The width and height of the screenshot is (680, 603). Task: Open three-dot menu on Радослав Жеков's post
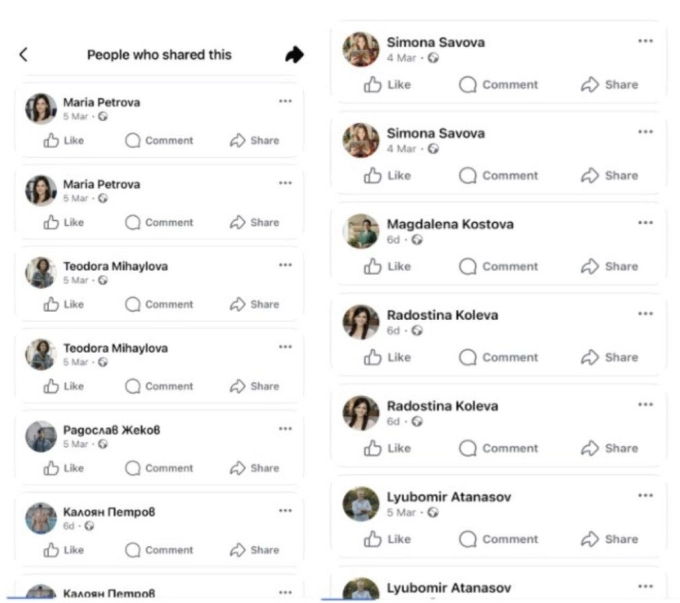pyautogui.click(x=285, y=429)
